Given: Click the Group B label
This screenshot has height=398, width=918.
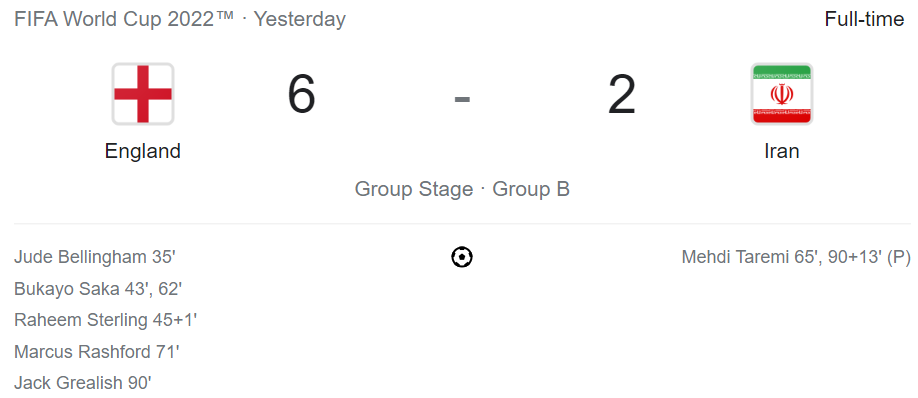Looking at the screenshot, I should click(x=531, y=189).
